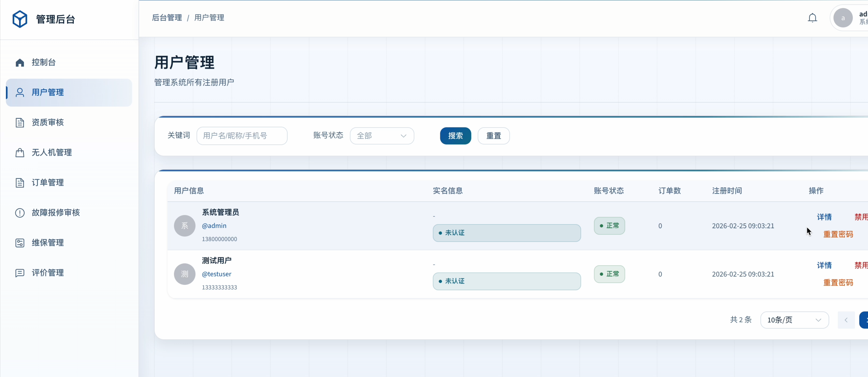This screenshot has height=377, width=868.
Task: Click 正常 status tag for 系统管理员
Action: 609,226
